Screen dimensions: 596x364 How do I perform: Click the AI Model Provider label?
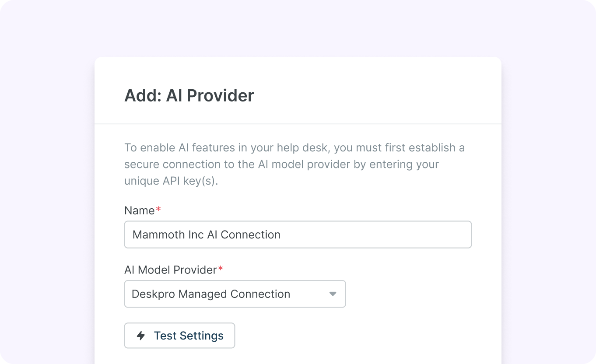[x=170, y=270]
